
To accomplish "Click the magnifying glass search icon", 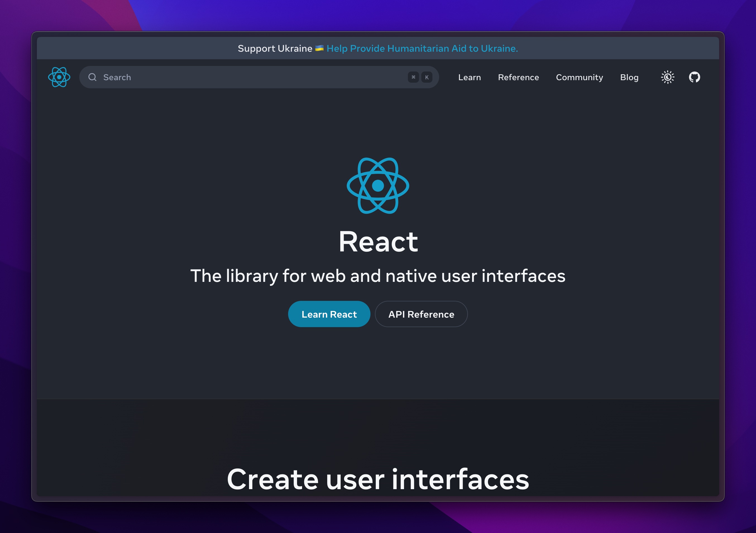I will (x=92, y=77).
